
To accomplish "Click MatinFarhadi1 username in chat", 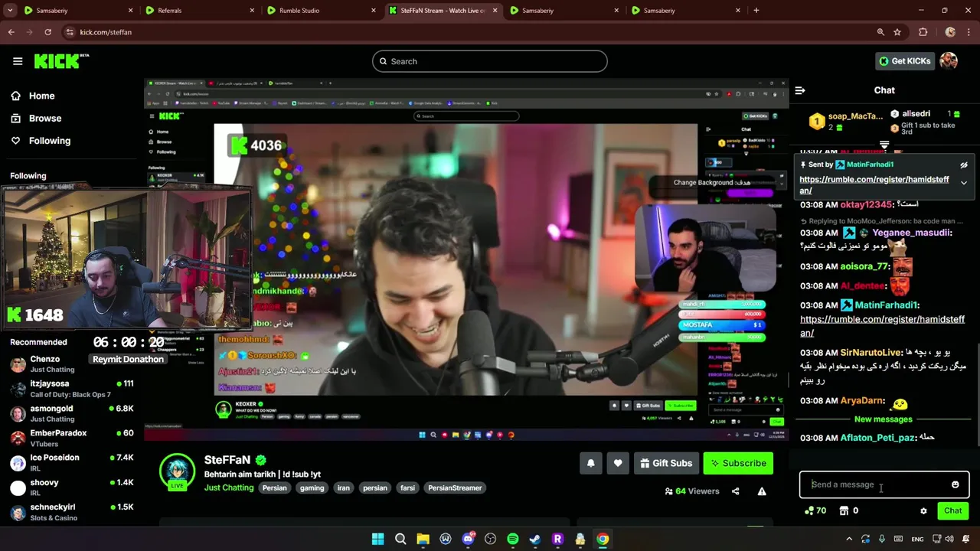I will click(886, 305).
